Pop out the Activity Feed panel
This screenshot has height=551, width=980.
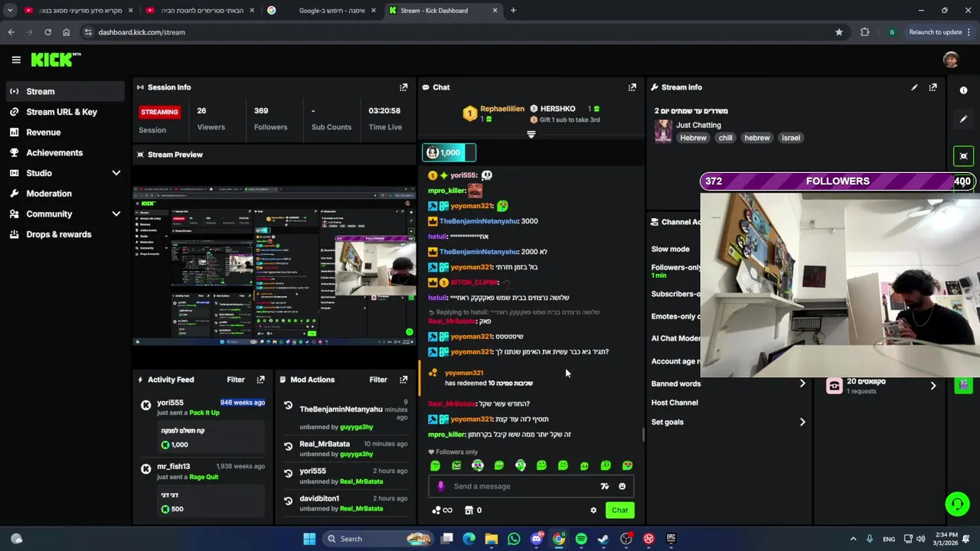[x=260, y=380]
